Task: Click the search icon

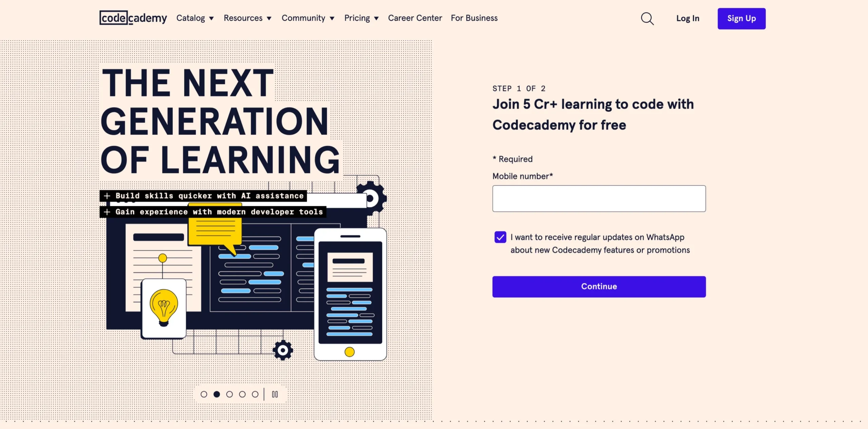Action: tap(647, 18)
